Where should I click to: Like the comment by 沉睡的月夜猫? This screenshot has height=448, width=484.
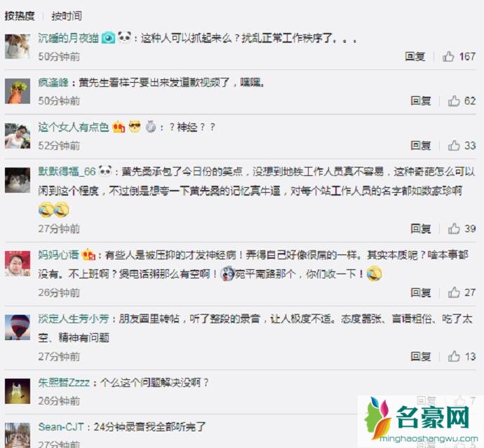[x=448, y=57]
